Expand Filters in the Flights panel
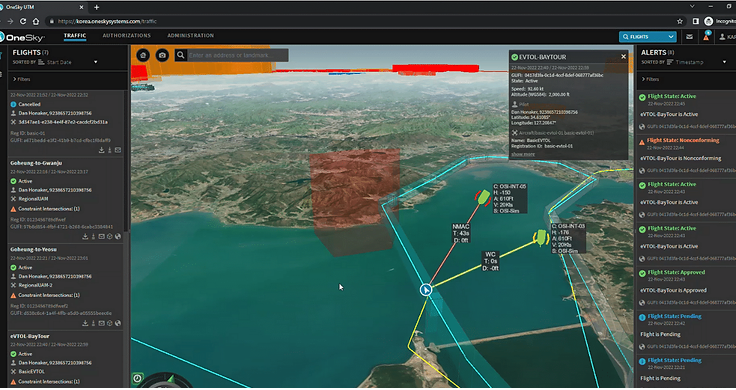This screenshot has width=736, height=390. point(22,79)
